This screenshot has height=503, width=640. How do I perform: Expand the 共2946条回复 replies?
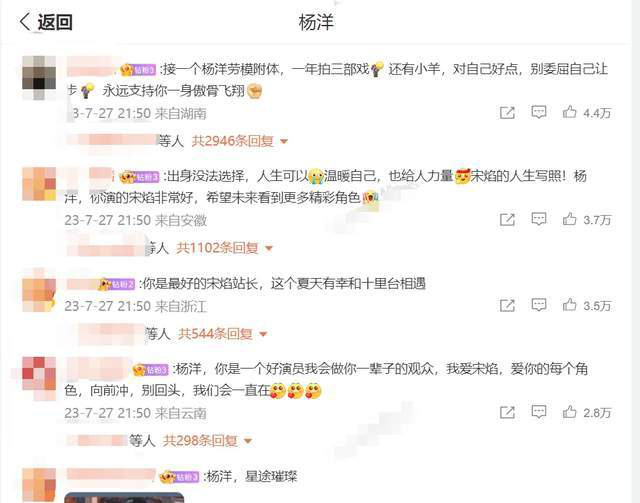(240, 141)
